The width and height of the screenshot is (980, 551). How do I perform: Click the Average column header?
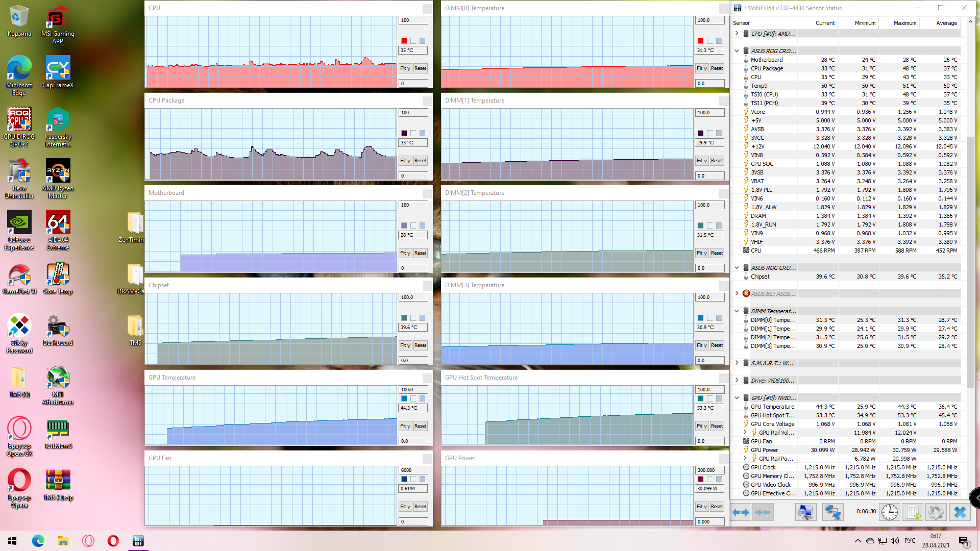946,23
